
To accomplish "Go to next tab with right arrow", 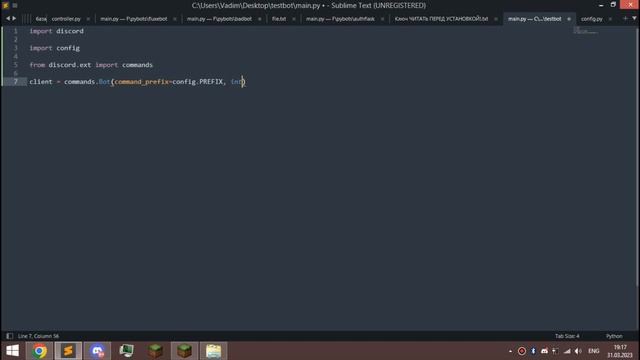I will [14, 18].
